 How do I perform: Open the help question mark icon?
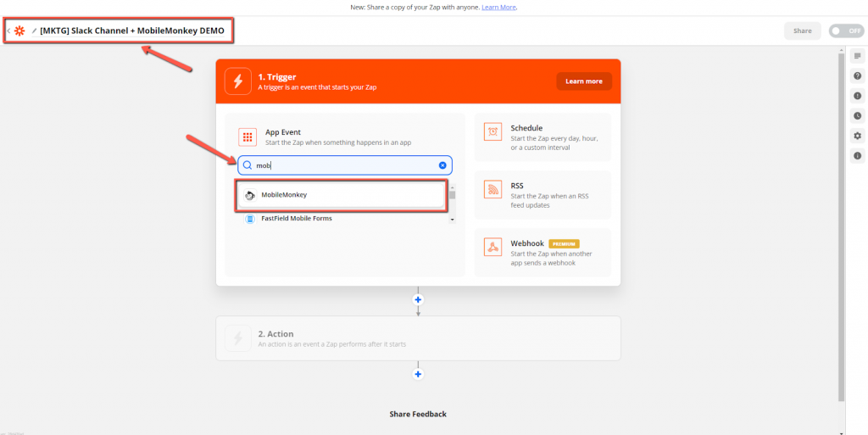[857, 75]
